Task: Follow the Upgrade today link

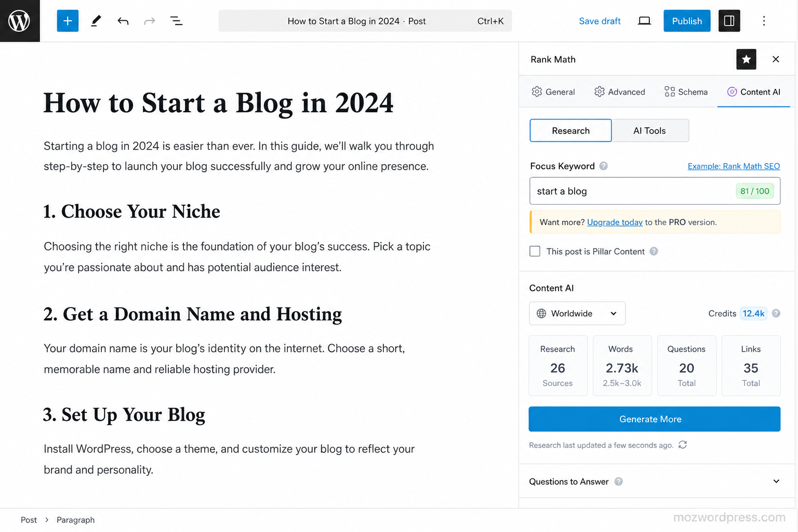Action: [615, 222]
